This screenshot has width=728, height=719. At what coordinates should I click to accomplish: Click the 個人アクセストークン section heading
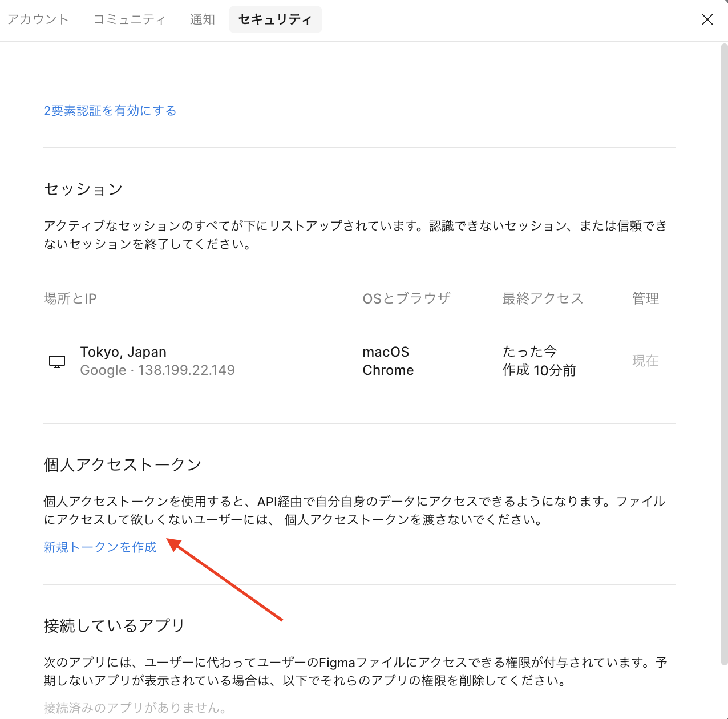point(123,464)
